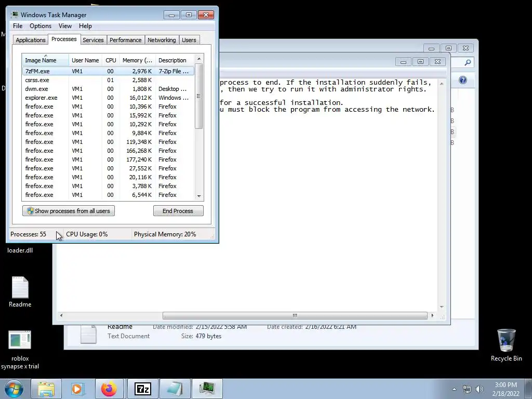
Task: Click the process list scrollbar thumb
Action: [199, 96]
